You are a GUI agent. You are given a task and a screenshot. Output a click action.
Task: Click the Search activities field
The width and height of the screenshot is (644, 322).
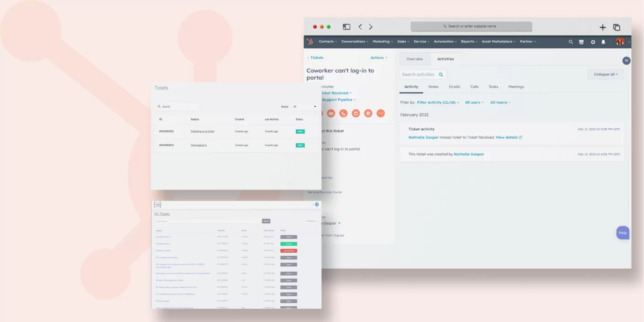423,74
